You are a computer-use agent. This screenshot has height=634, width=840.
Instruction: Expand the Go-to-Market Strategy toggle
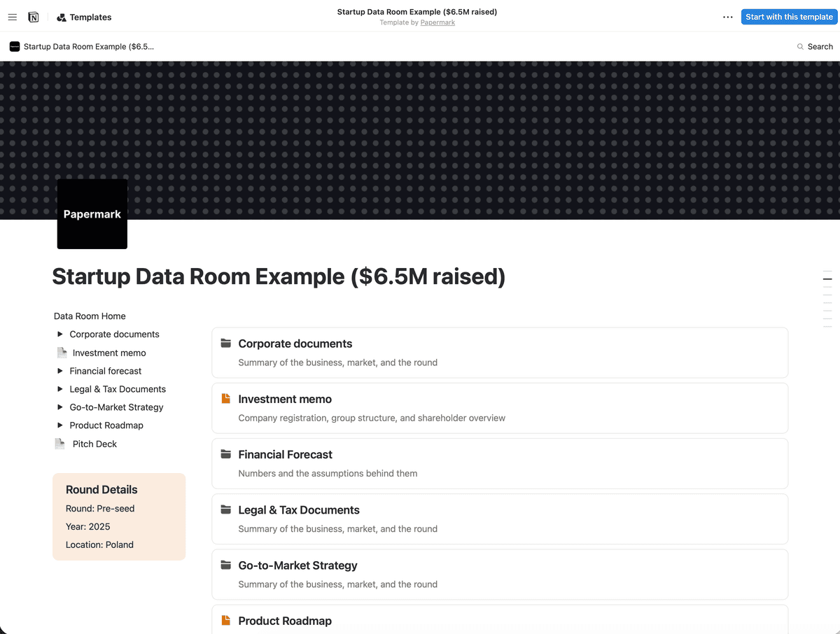point(60,407)
